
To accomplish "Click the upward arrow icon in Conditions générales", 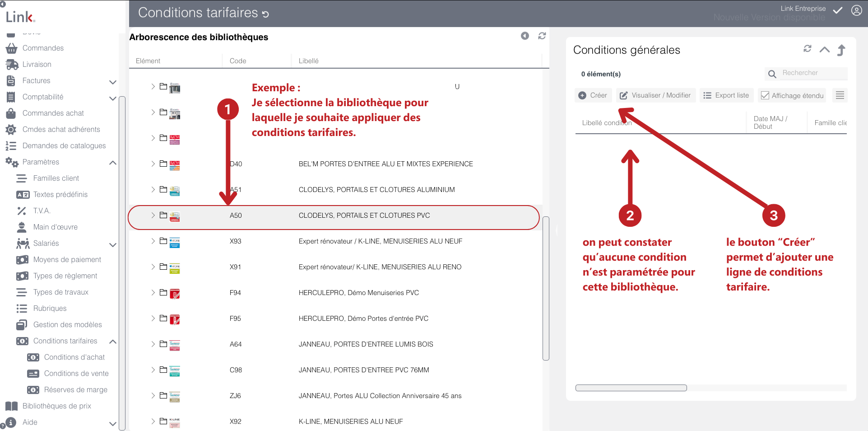I will 841,50.
